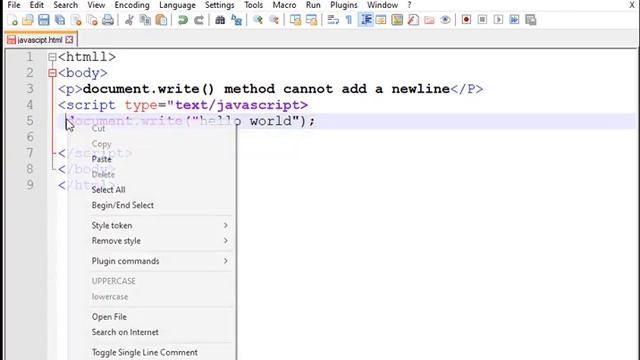Toggle synchronize horizontal scrolling icon
This screenshot has height=360, width=640.
click(x=311, y=20)
